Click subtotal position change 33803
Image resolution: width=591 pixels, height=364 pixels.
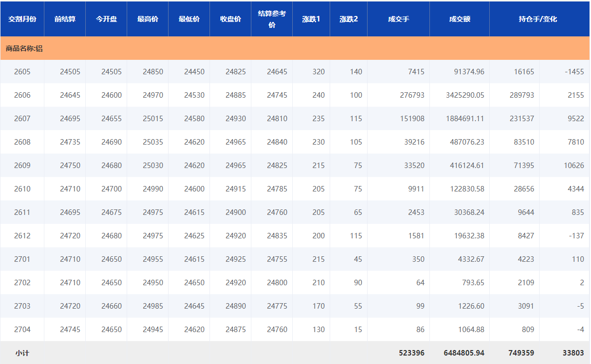[x=573, y=353]
